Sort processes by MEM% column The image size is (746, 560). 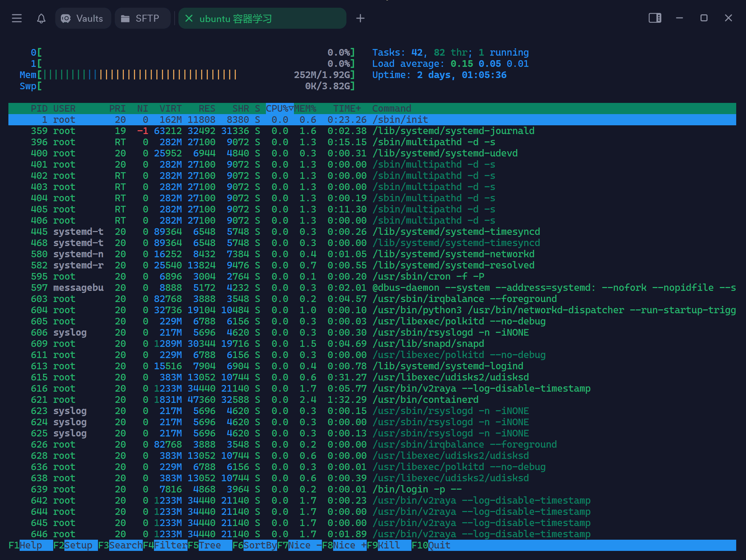305,108
